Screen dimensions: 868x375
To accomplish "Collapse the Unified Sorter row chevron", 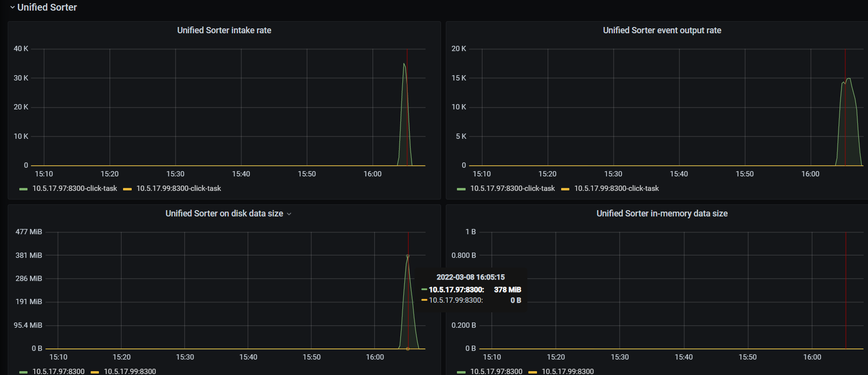I will (x=13, y=8).
